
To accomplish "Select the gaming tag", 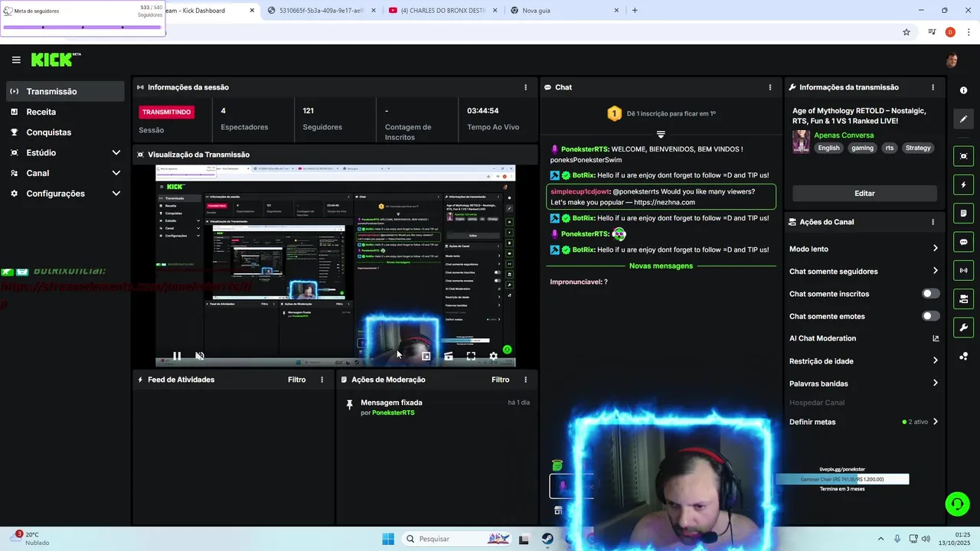I will (x=862, y=148).
